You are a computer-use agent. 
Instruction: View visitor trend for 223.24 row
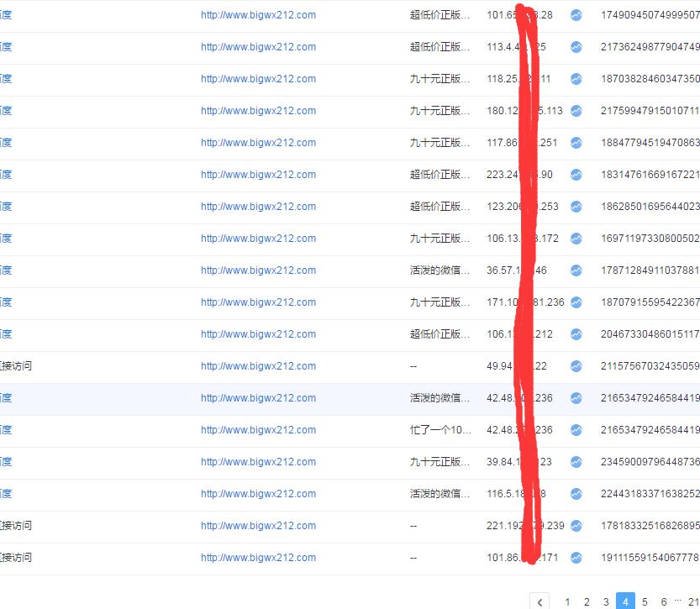coord(576,175)
